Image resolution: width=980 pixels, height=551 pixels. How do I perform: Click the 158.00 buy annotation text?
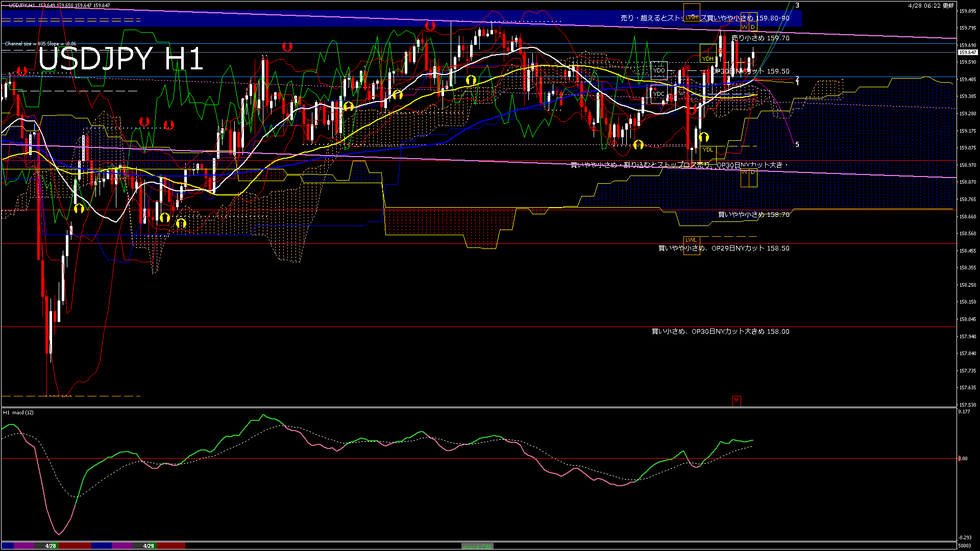point(720,332)
